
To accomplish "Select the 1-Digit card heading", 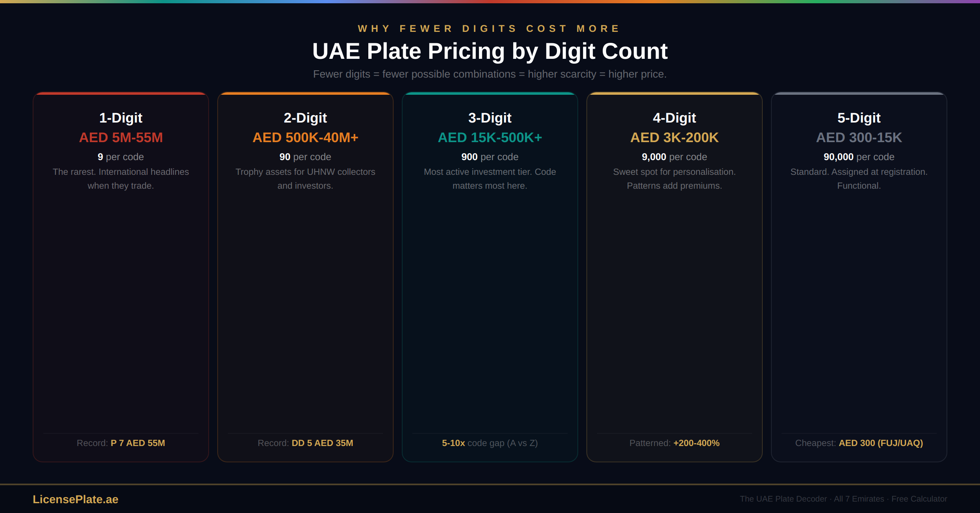I will 121,118.
